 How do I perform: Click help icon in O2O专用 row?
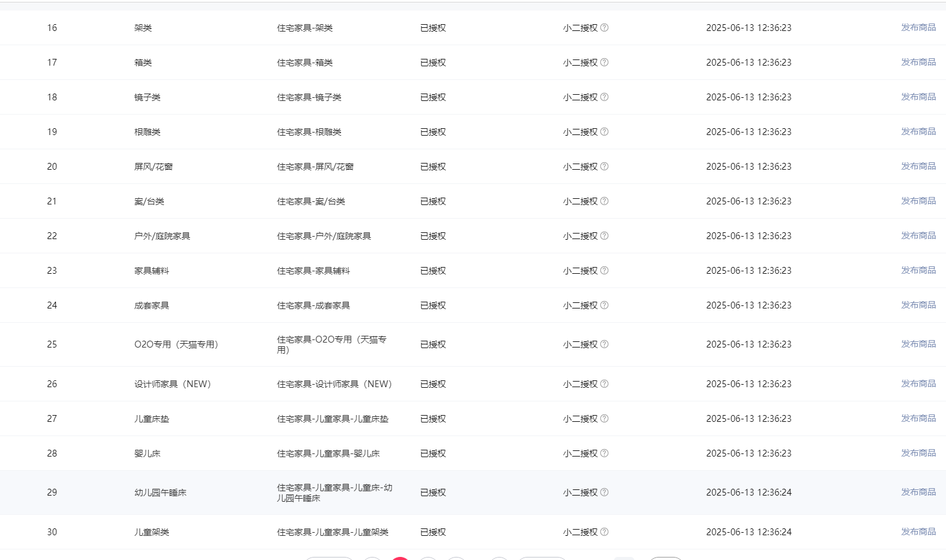pos(604,344)
